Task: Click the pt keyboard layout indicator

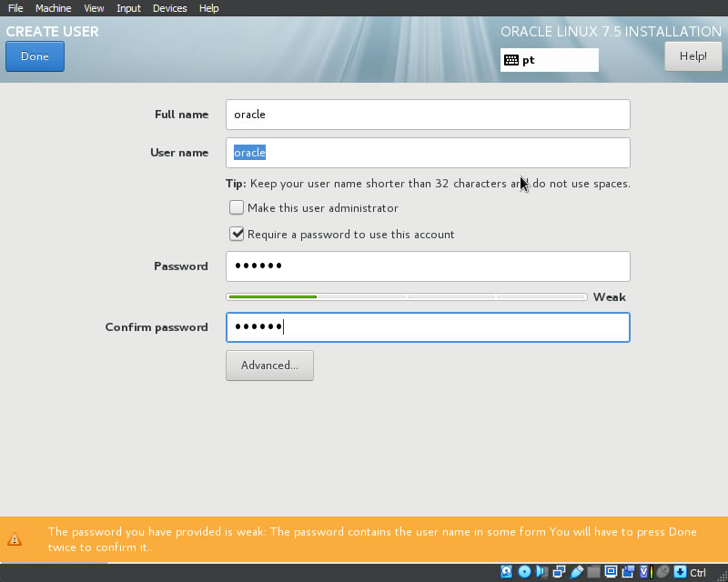Action: click(x=550, y=60)
